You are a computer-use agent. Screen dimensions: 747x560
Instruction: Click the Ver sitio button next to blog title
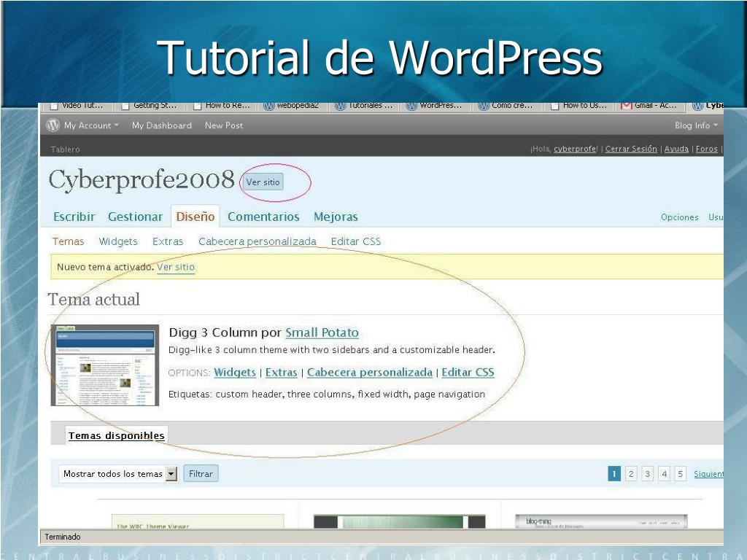263,182
